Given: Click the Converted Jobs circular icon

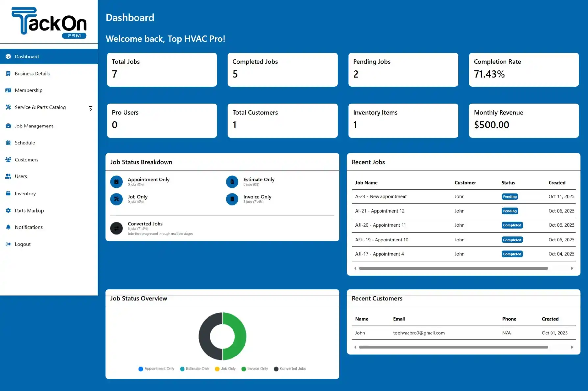Looking at the screenshot, I should point(116,228).
